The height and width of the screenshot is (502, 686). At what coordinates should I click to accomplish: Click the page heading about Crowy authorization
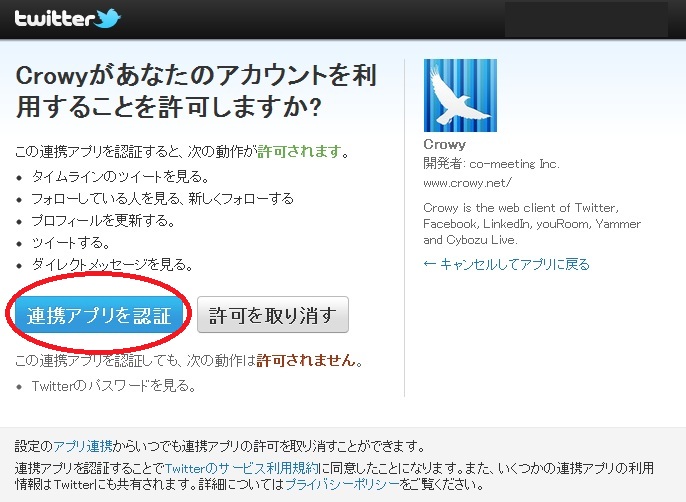196,91
